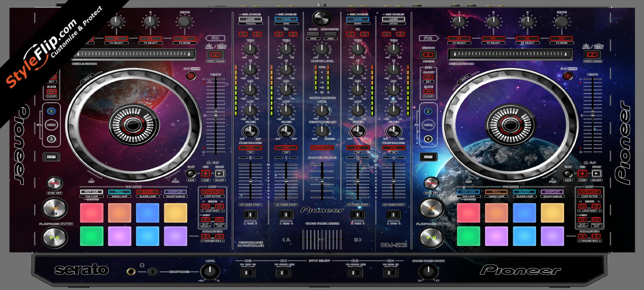Select SLICER pad mode on left deck
The height and width of the screenshot is (290, 644).
147,192
